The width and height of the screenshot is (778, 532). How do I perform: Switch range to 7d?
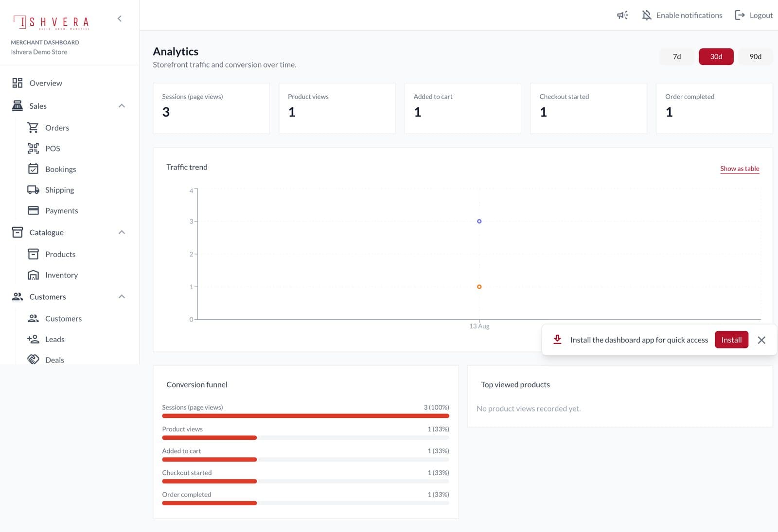[677, 56]
